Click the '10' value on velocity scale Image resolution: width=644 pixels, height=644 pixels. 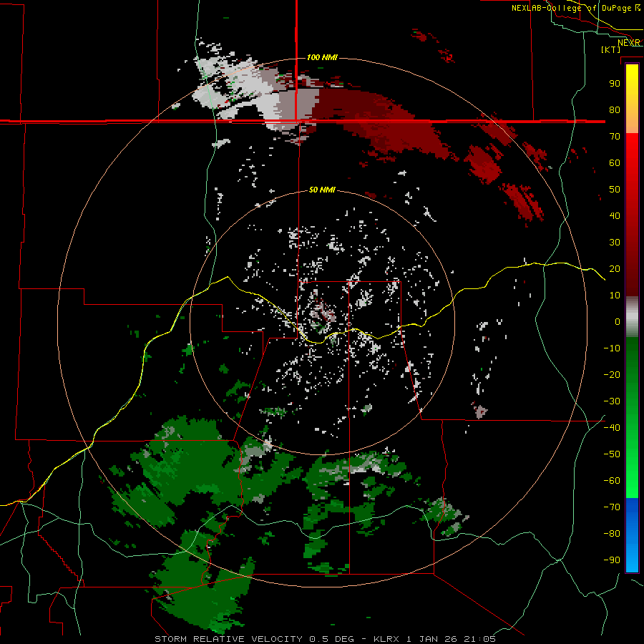point(615,296)
